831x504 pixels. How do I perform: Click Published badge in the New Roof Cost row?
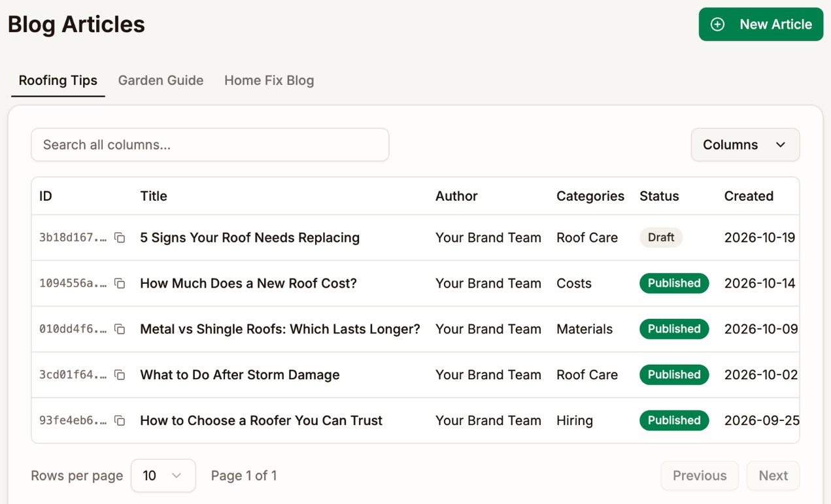point(674,283)
